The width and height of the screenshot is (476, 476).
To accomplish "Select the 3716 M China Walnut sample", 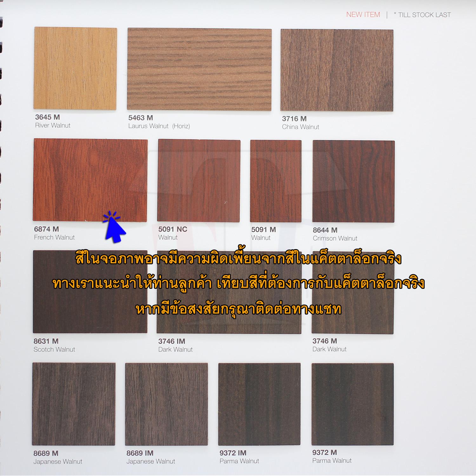I will [x=336, y=70].
